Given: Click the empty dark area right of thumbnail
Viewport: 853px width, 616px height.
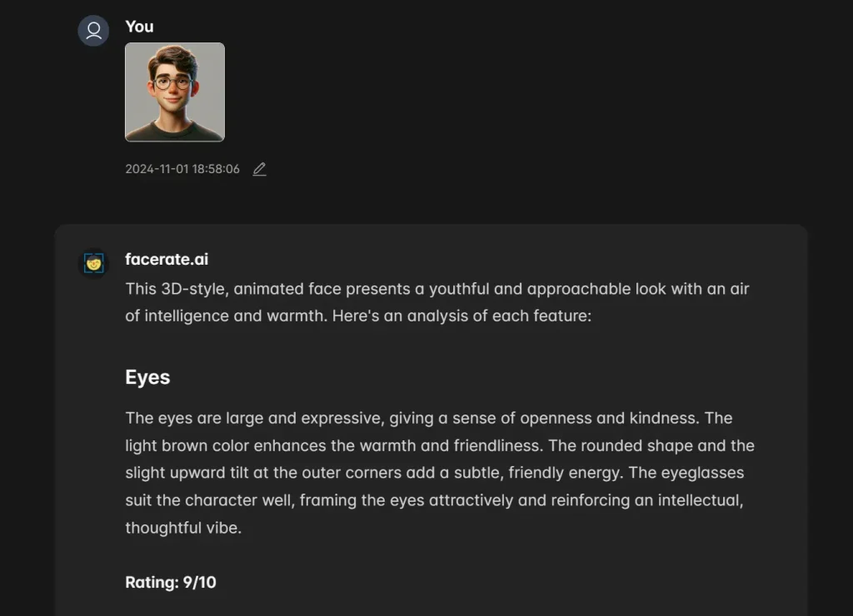Looking at the screenshot, I should point(500,92).
